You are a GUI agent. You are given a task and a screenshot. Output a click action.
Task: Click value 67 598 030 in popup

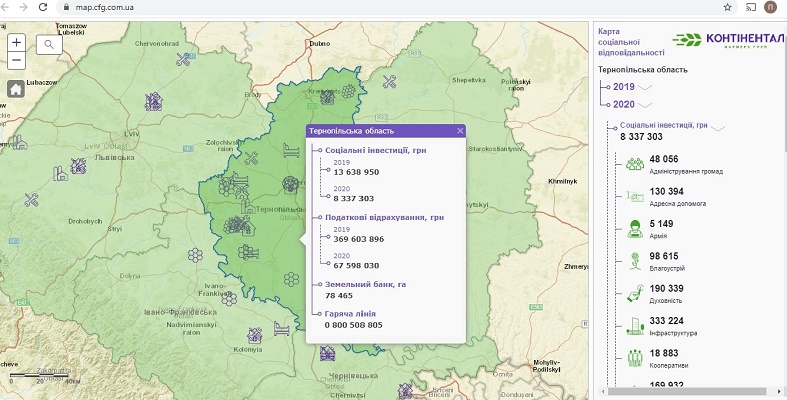[x=356, y=265]
